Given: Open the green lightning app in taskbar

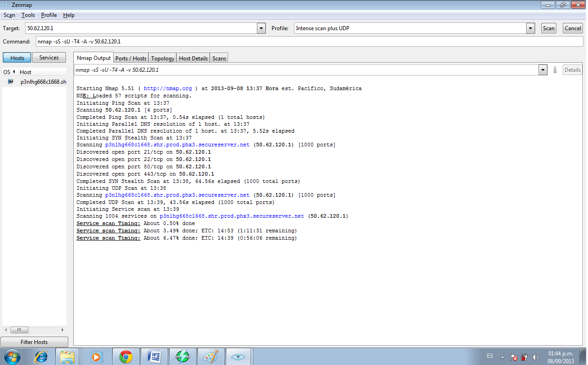Looking at the screenshot, I should click(x=182, y=357).
